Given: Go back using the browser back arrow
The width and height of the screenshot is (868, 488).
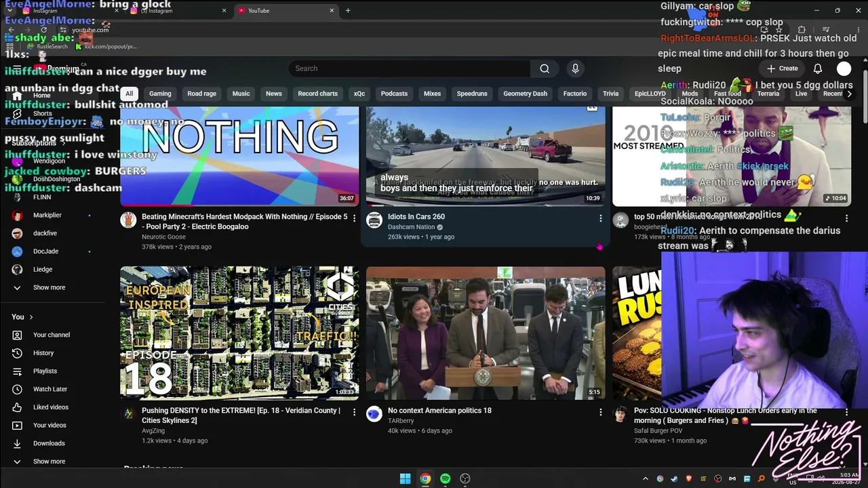Looking at the screenshot, I should coord(11,30).
